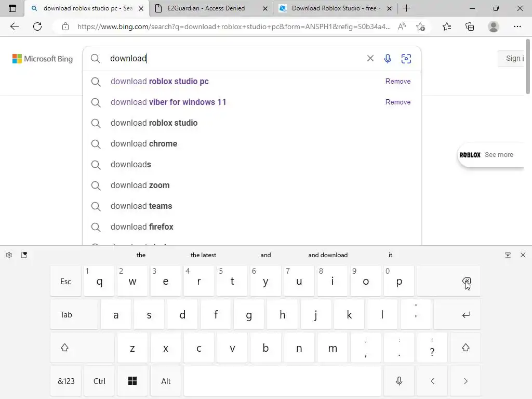Open Settings and more menu
The image size is (532, 399).
[x=517, y=26]
